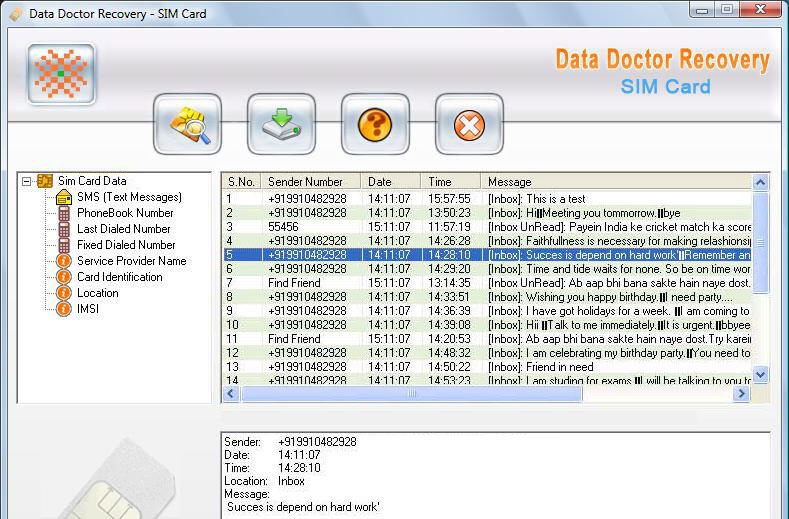789x519 pixels.
Task: Select highlighted row 5 'Succes is depend' message
Action: pyautogui.click(x=487, y=255)
